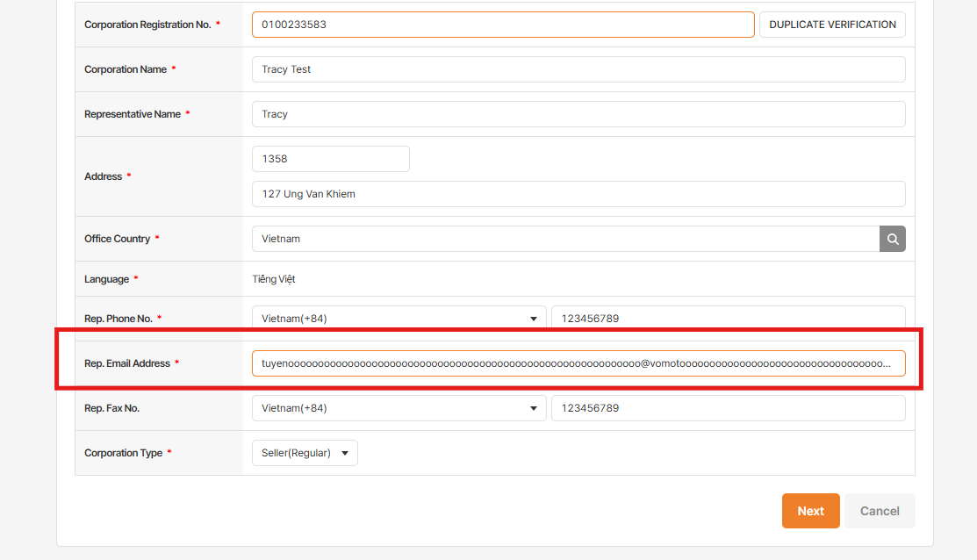Image resolution: width=977 pixels, height=560 pixels.
Task: Click the Rep. Phone number field 123456789
Action: pyautogui.click(x=729, y=319)
